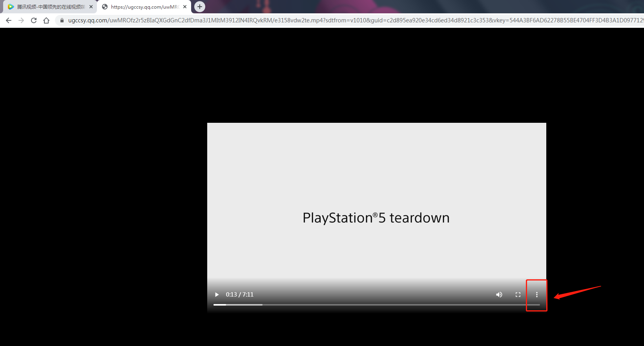The image size is (644, 346).
Task: Seek using the video progress bar
Action: click(377, 305)
